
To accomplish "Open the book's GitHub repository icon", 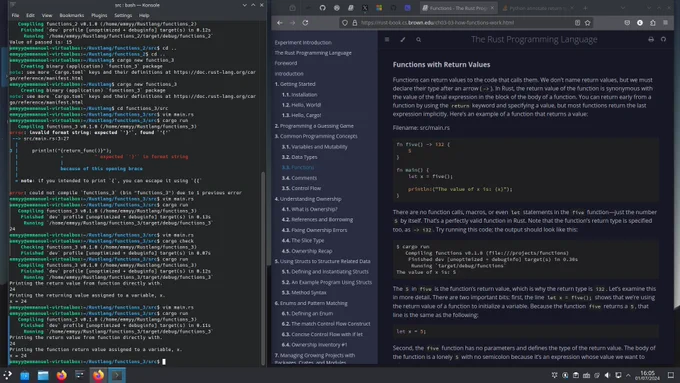I will [664, 39].
